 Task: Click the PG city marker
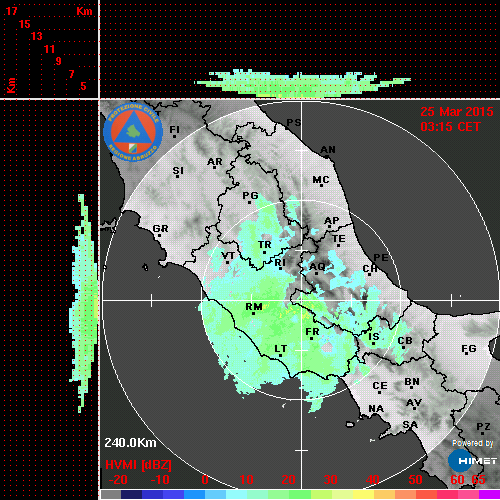pyautogui.click(x=249, y=202)
